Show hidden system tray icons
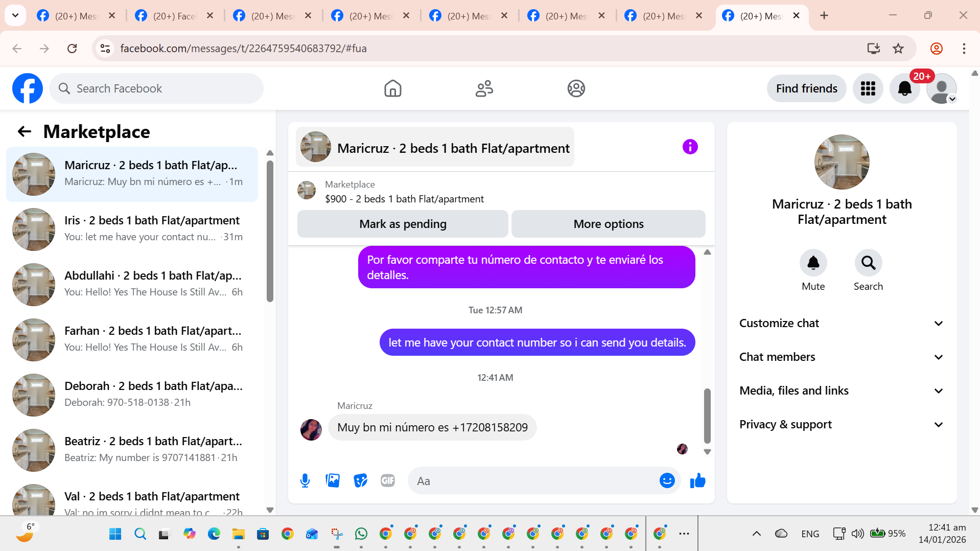This screenshot has height=551, width=980. coord(756,534)
